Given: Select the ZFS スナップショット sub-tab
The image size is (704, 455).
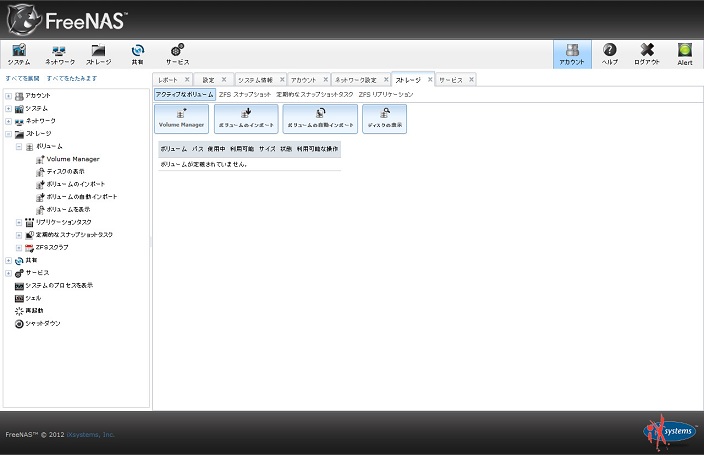Looking at the screenshot, I should click(x=245, y=94).
